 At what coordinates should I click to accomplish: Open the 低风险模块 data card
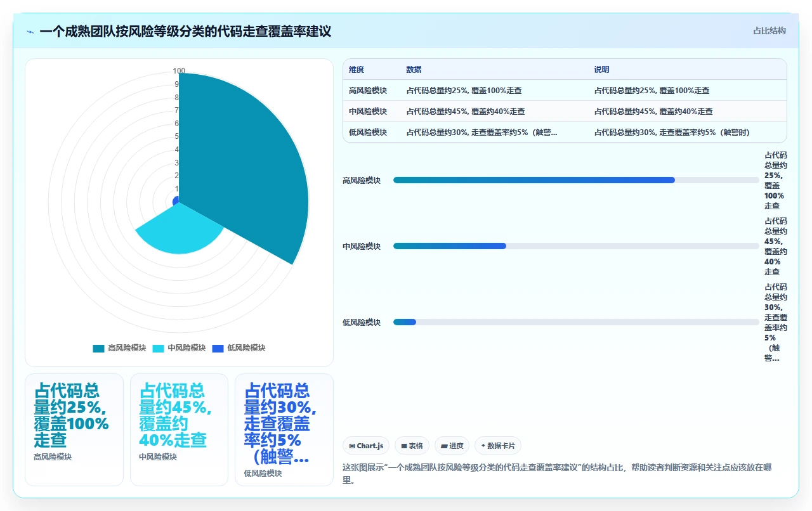284,430
